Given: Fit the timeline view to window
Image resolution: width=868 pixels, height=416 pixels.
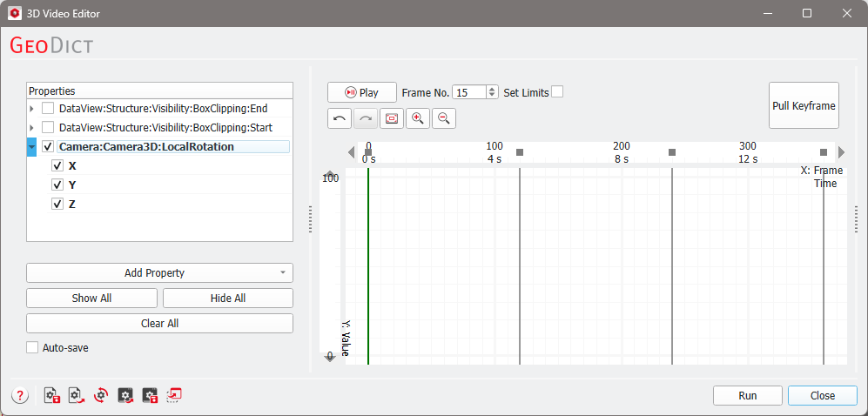Looking at the screenshot, I should tap(392, 118).
